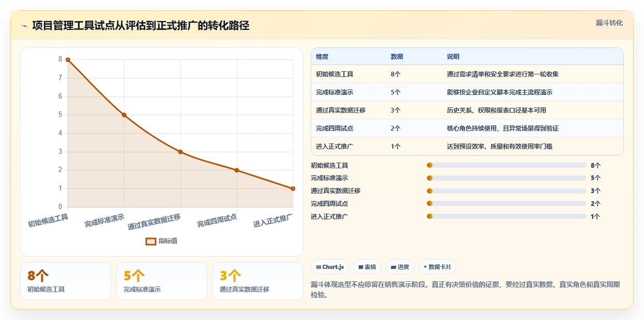Click description 能够按企业自定义脚本完成主流程演示
The width and height of the screenshot is (644, 320).
(500, 92)
